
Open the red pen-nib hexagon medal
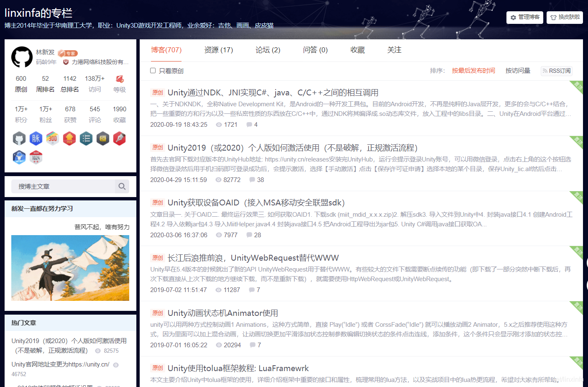(119, 138)
